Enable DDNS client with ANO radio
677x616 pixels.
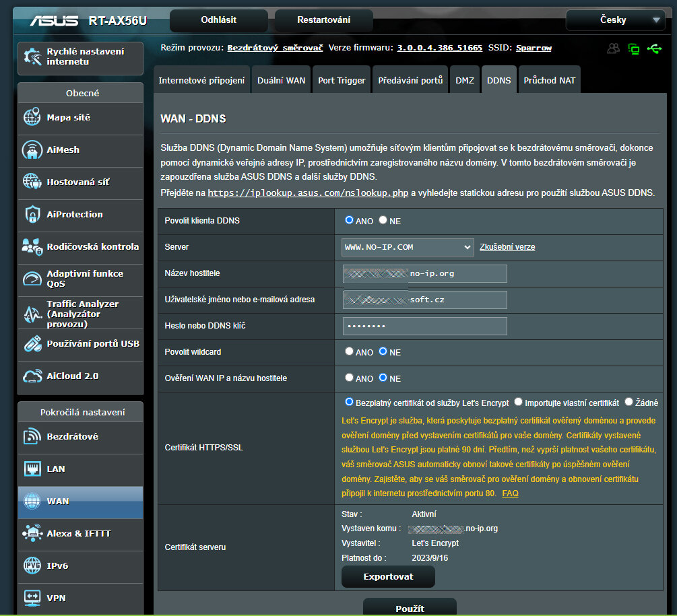tap(349, 220)
